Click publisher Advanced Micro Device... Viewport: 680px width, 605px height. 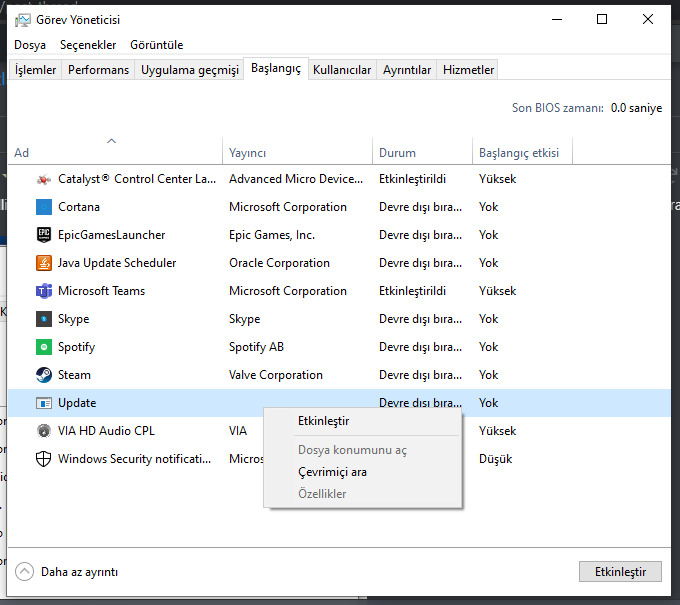[x=296, y=179]
